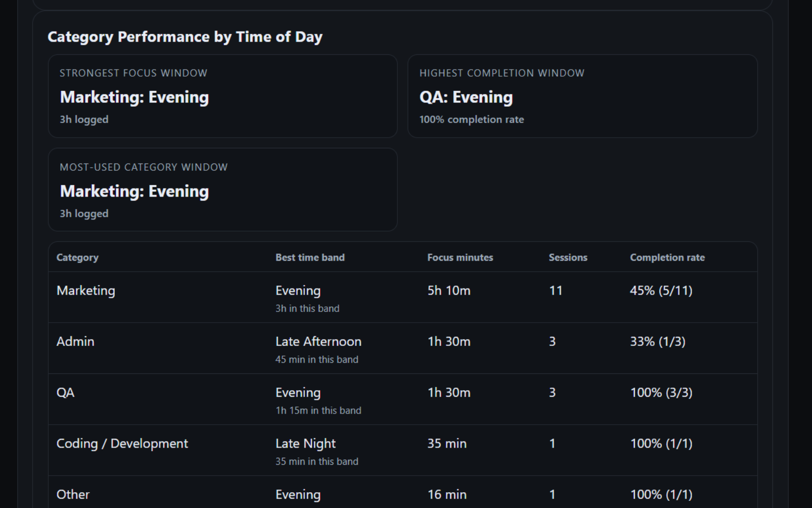This screenshot has height=508, width=812.
Task: Click QA: Evening heading text
Action: point(465,97)
